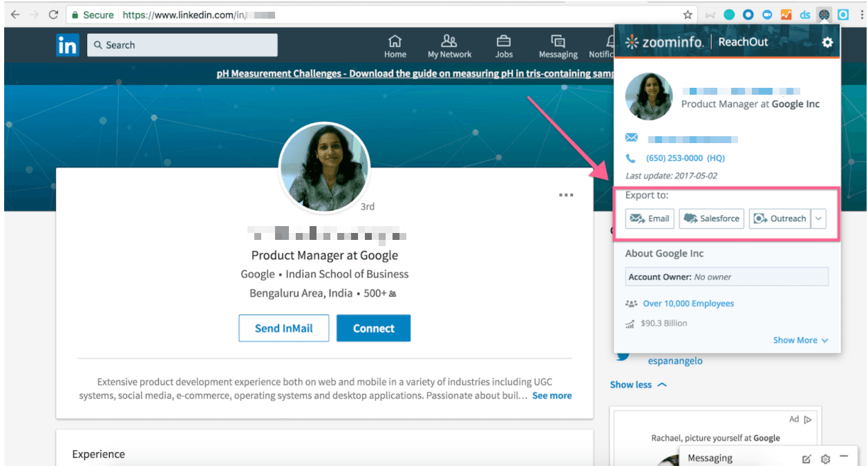Screen dimensions: 868x466
Task: Open My Network page
Action: point(449,46)
